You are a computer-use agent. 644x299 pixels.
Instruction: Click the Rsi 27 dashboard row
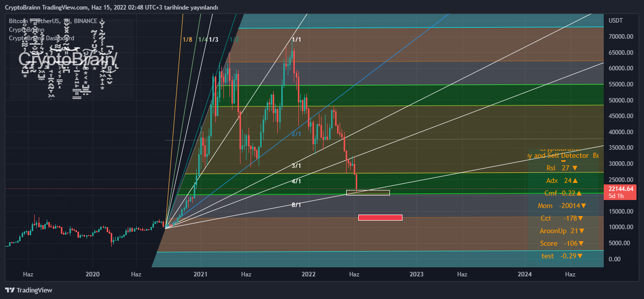point(562,168)
